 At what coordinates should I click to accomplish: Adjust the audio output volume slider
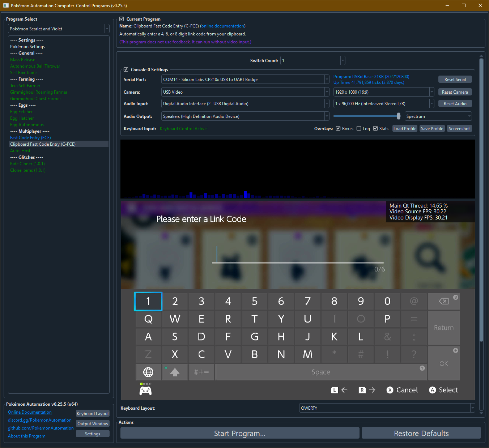[x=398, y=116]
